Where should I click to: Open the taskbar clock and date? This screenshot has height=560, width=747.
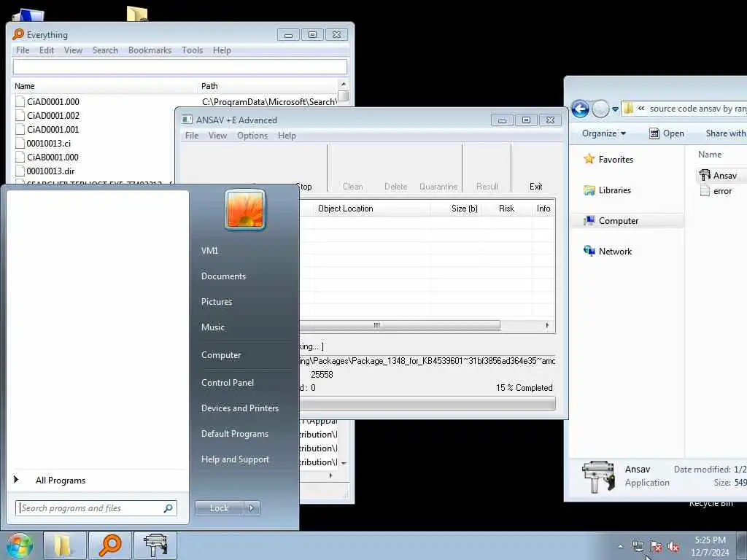[710, 546]
